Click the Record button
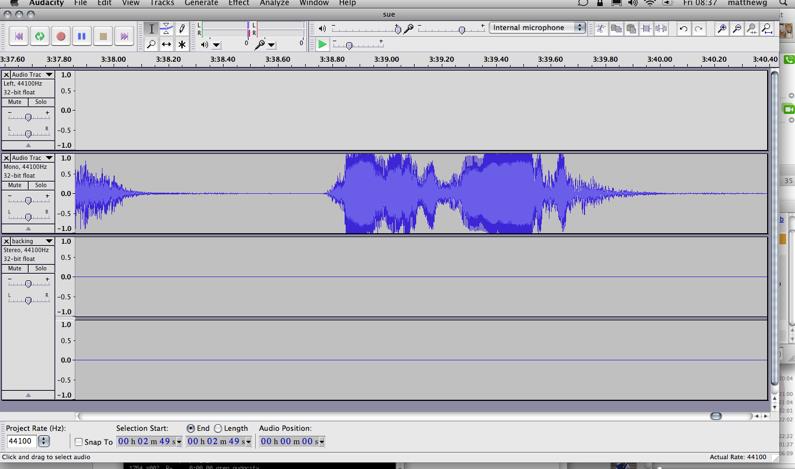 [60, 36]
